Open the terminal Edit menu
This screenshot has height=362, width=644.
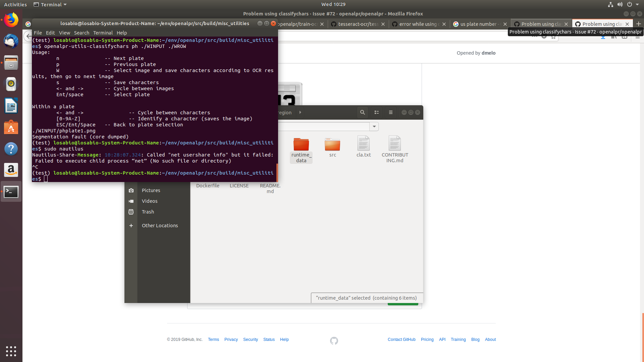[50, 33]
